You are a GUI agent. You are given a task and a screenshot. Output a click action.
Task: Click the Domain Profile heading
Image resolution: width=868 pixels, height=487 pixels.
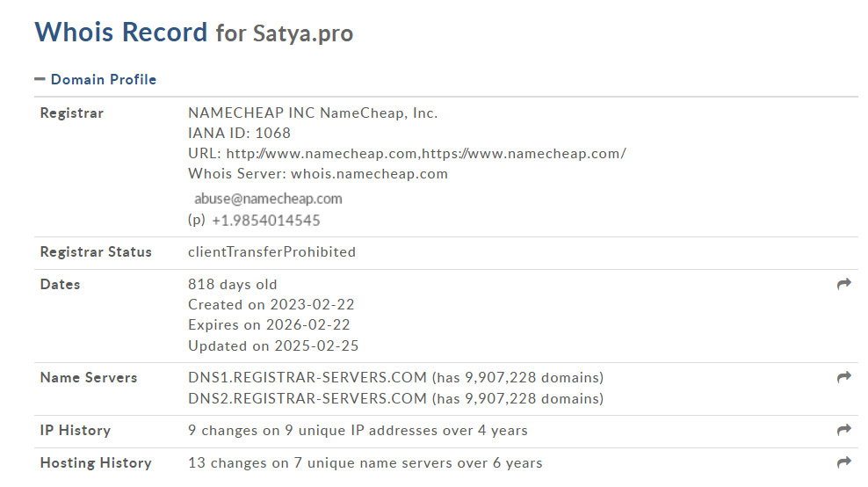click(x=104, y=79)
